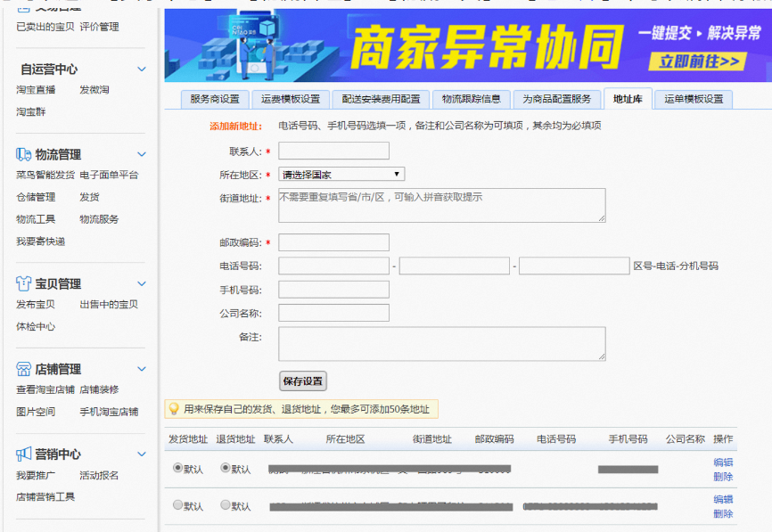Open the 发货 link
This screenshot has width=772, height=532.
(x=90, y=197)
